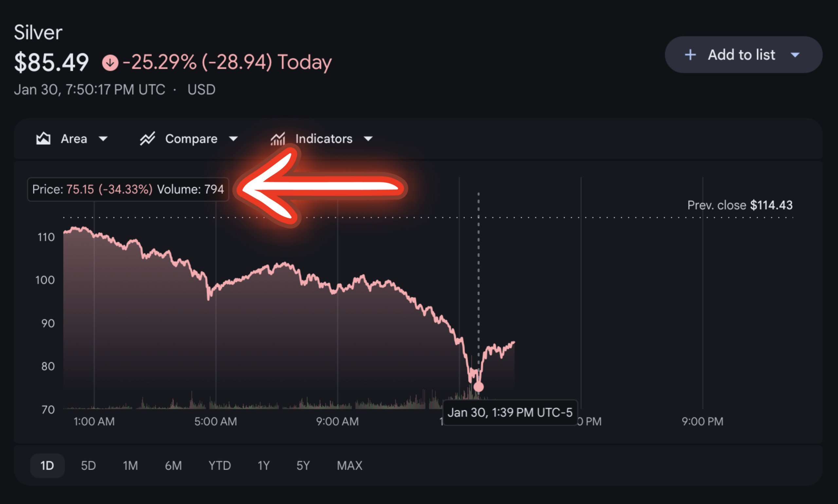Click the Prev. close $114.43 label
The width and height of the screenshot is (838, 504).
(740, 205)
